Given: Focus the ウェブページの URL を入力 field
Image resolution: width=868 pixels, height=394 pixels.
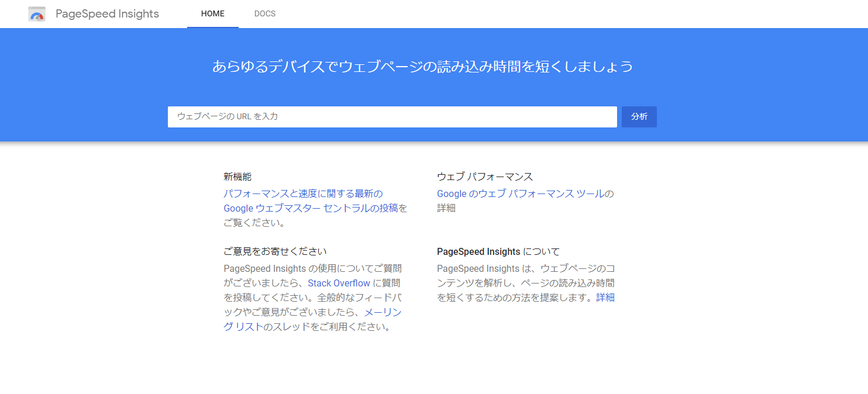Looking at the screenshot, I should pyautogui.click(x=392, y=117).
